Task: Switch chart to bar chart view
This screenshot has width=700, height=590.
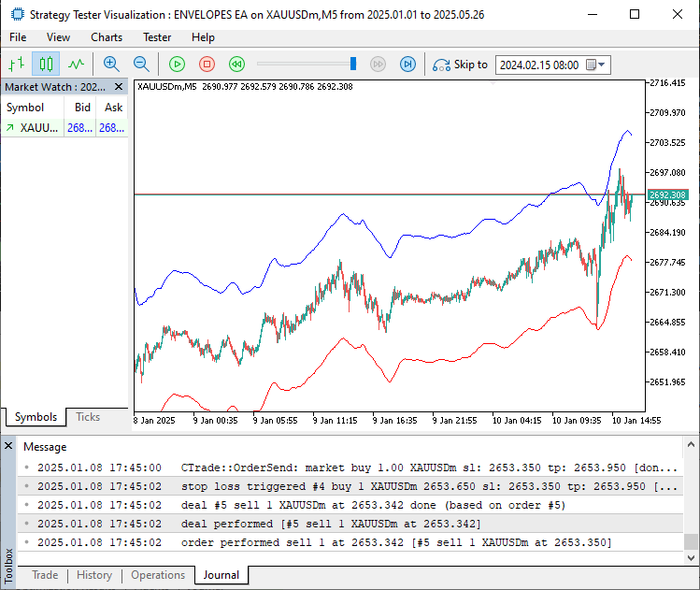Action: tap(16, 65)
